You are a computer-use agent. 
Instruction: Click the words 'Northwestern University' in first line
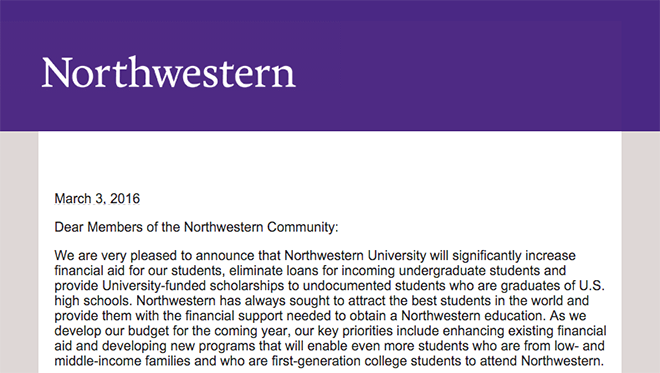click(355, 256)
